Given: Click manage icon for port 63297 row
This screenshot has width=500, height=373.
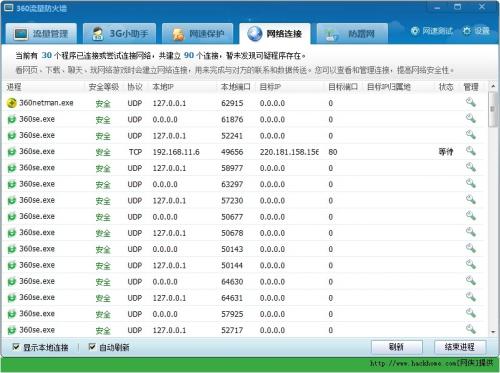Looking at the screenshot, I should click(471, 183).
